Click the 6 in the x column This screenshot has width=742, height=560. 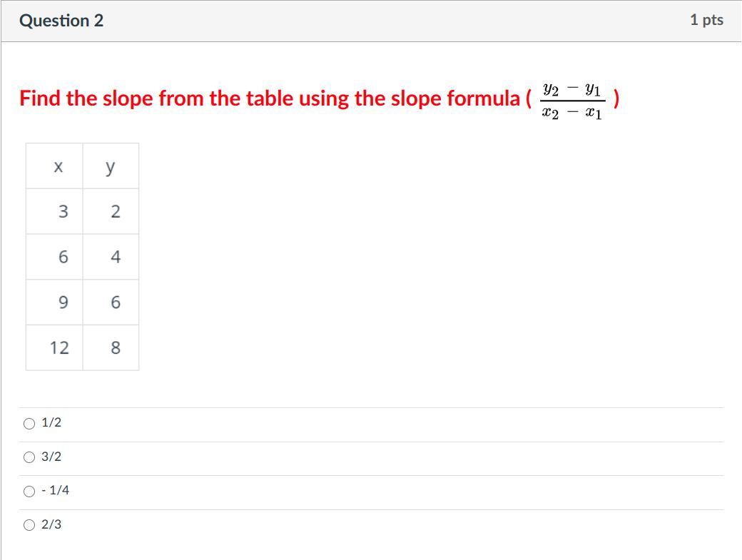(x=63, y=257)
